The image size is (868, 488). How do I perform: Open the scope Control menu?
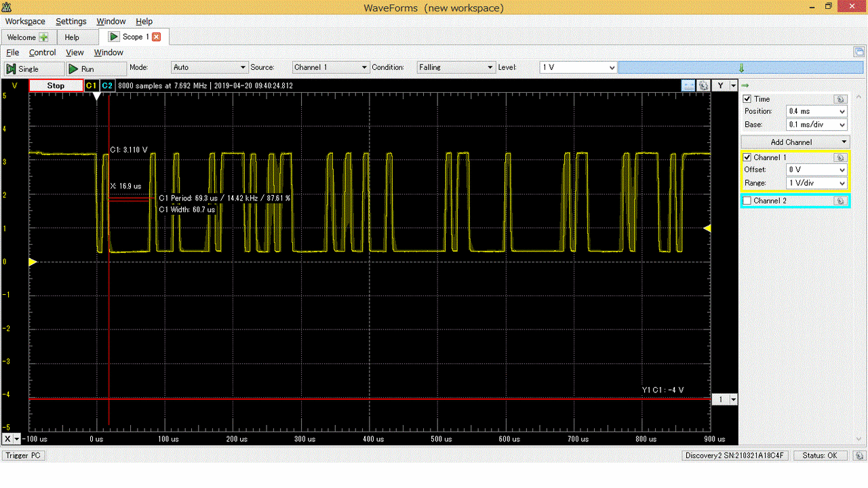(x=42, y=52)
